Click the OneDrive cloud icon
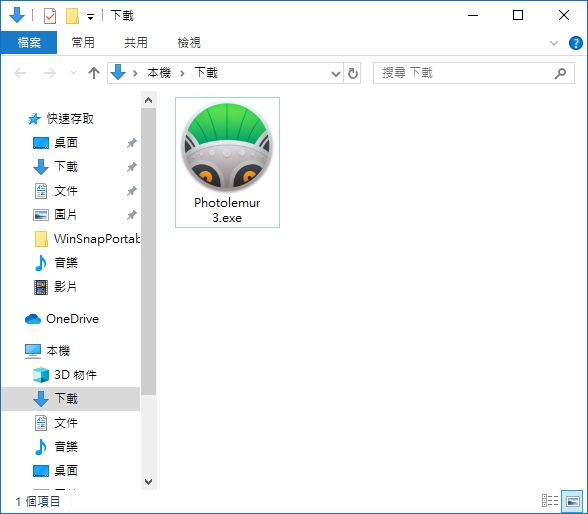This screenshot has width=588, height=514. click(33, 319)
